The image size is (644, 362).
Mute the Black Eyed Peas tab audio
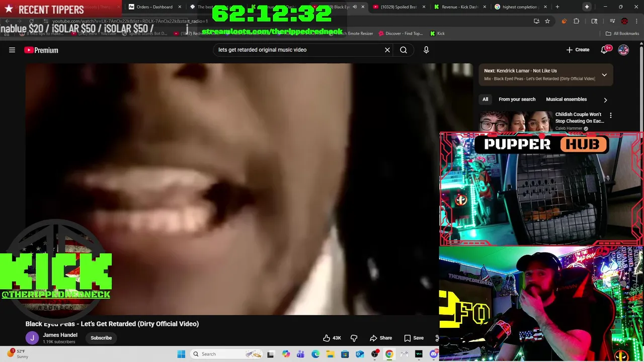(x=355, y=7)
